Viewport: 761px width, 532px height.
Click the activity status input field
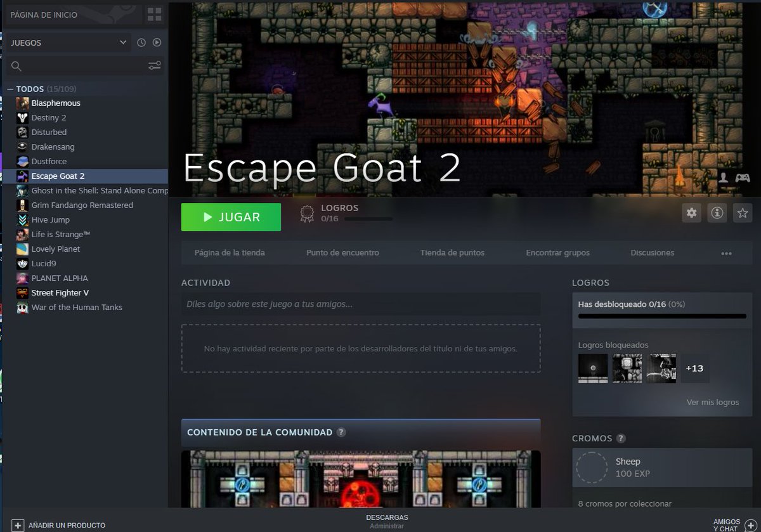click(x=361, y=304)
